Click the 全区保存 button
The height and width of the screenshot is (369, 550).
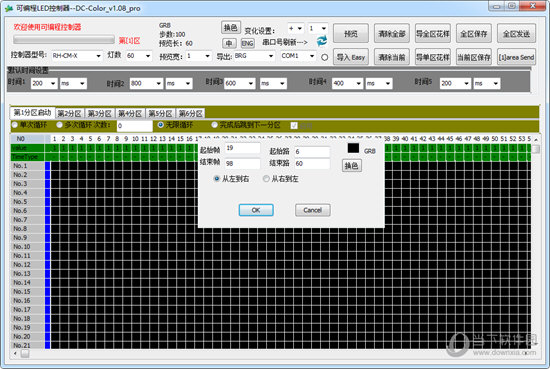click(474, 34)
